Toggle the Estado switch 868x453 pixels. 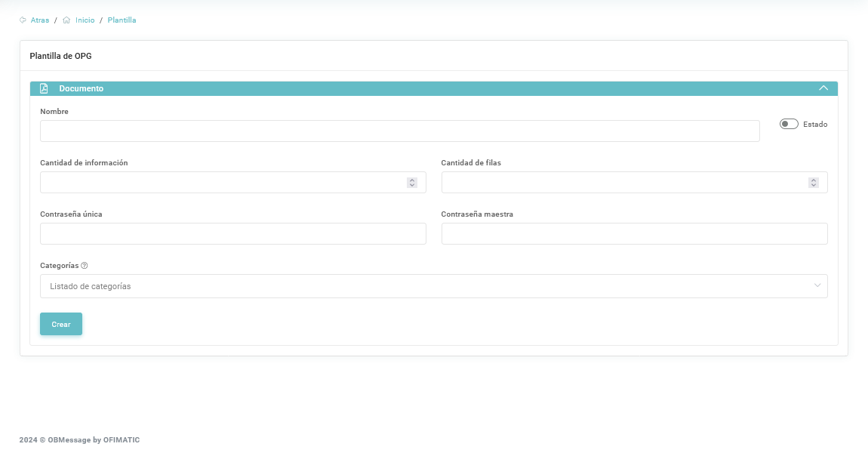click(789, 124)
